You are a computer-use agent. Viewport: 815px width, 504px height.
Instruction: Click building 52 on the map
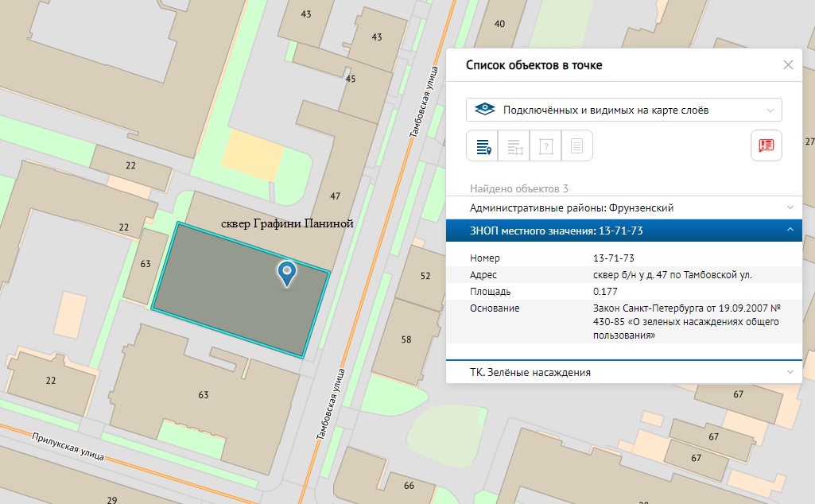click(425, 276)
